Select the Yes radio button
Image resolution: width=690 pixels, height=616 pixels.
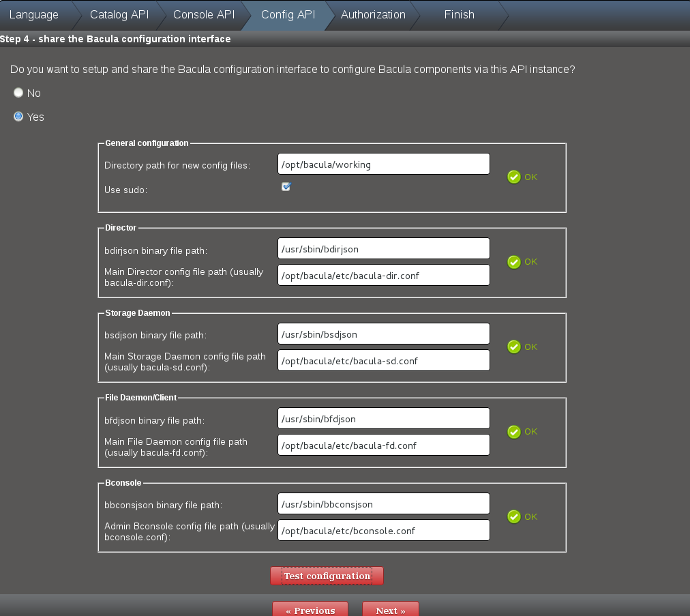coord(18,116)
